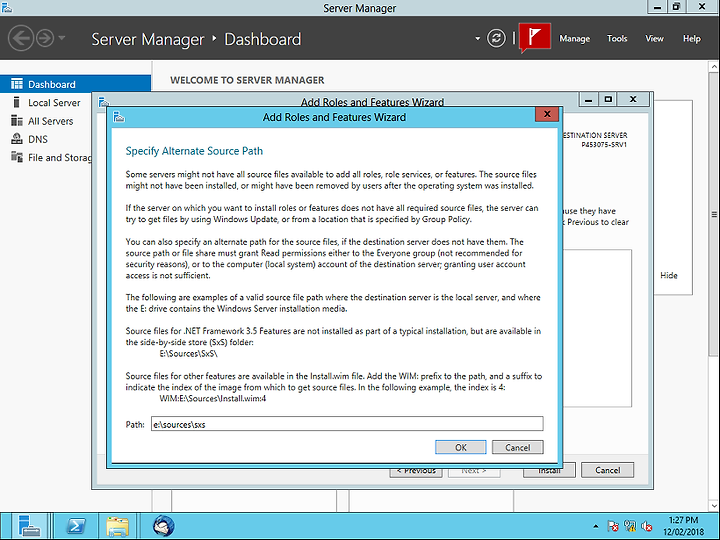Click Previous in the background wizard window

(416, 472)
